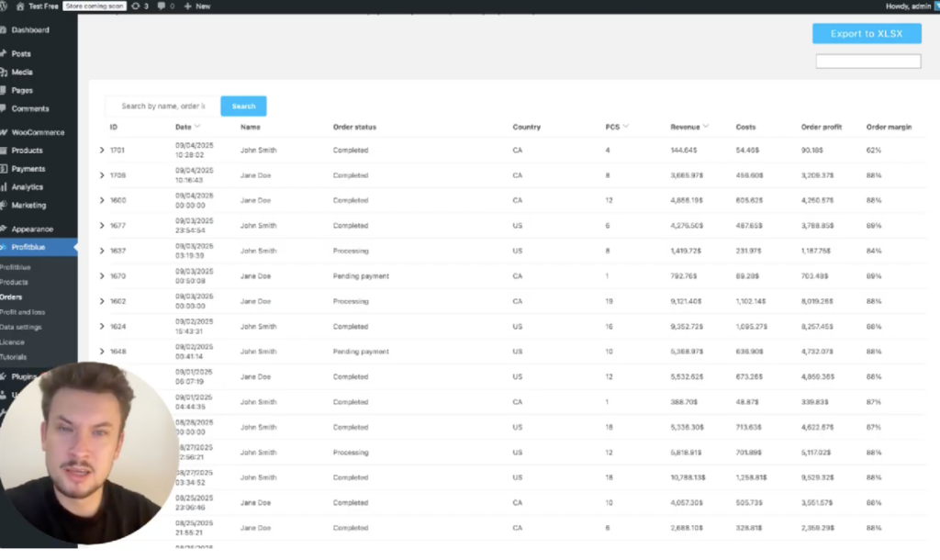
Task: Expand order row 1701
Action: [102, 150]
